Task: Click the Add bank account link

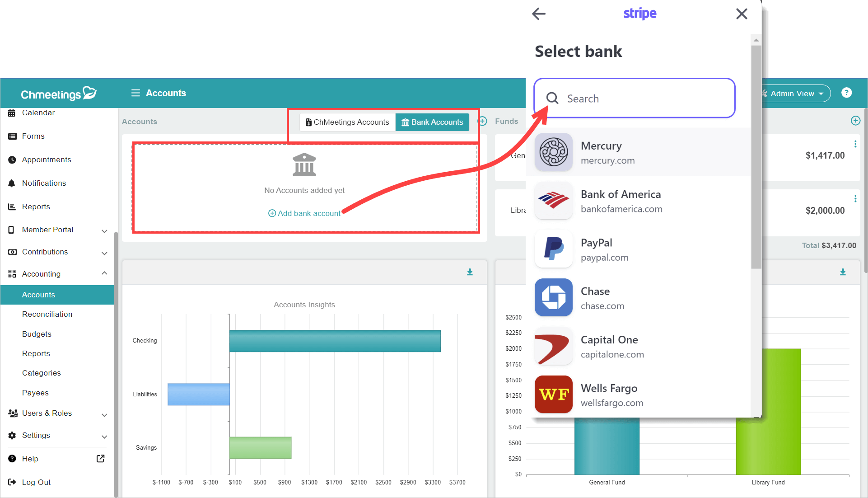Action: [304, 213]
